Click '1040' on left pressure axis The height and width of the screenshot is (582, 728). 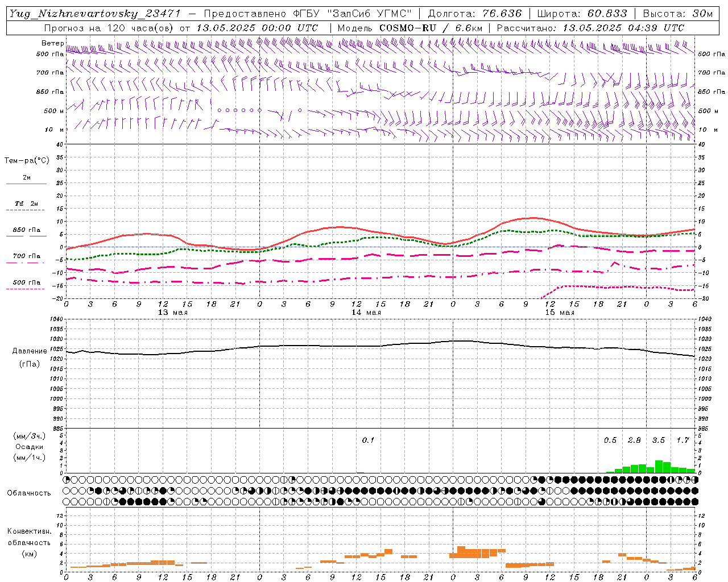point(57,319)
